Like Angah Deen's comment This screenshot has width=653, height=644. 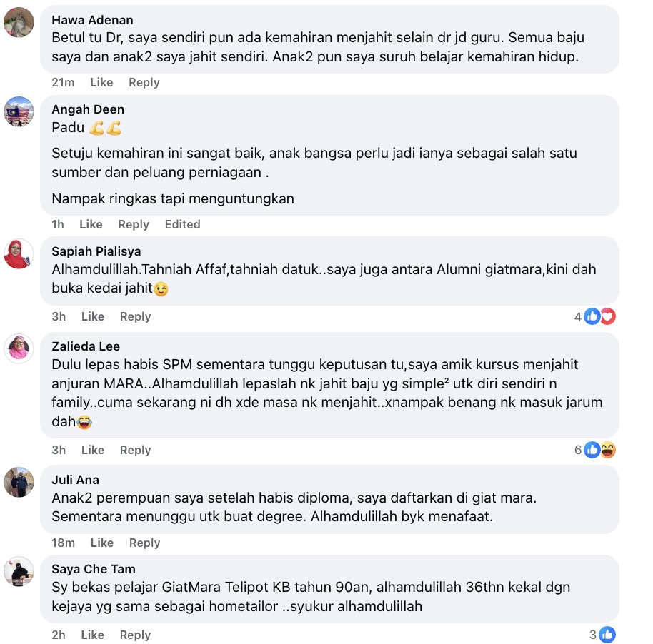91,224
